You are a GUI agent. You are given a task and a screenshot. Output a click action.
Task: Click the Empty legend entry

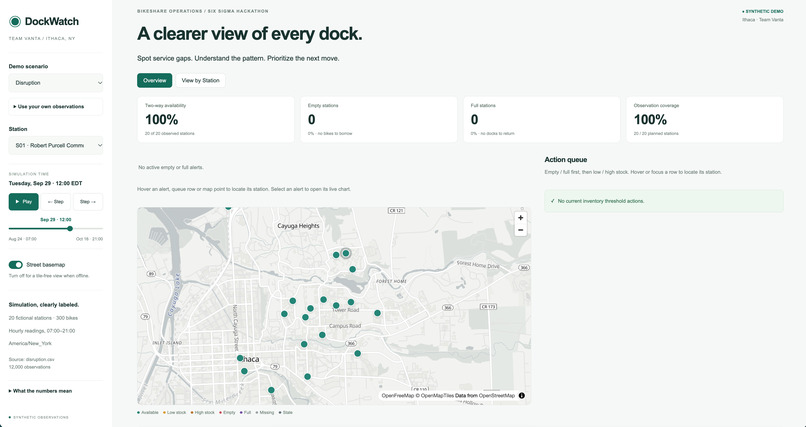(227, 413)
